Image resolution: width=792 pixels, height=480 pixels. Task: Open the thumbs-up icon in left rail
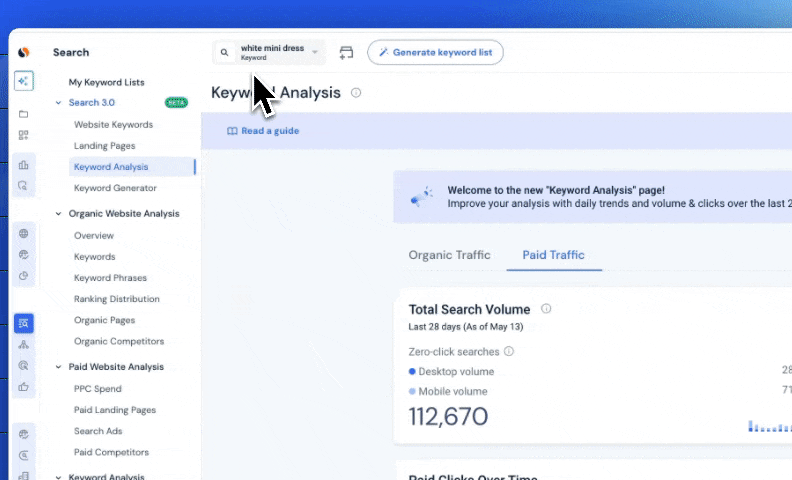coord(23,387)
